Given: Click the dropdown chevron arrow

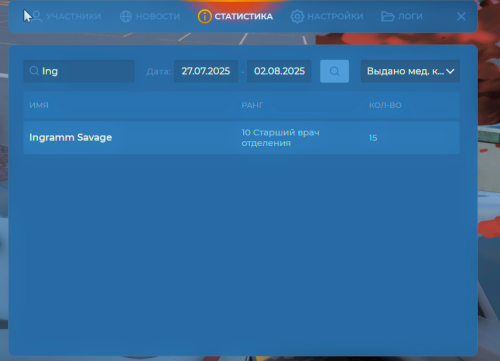Looking at the screenshot, I should coord(450,71).
